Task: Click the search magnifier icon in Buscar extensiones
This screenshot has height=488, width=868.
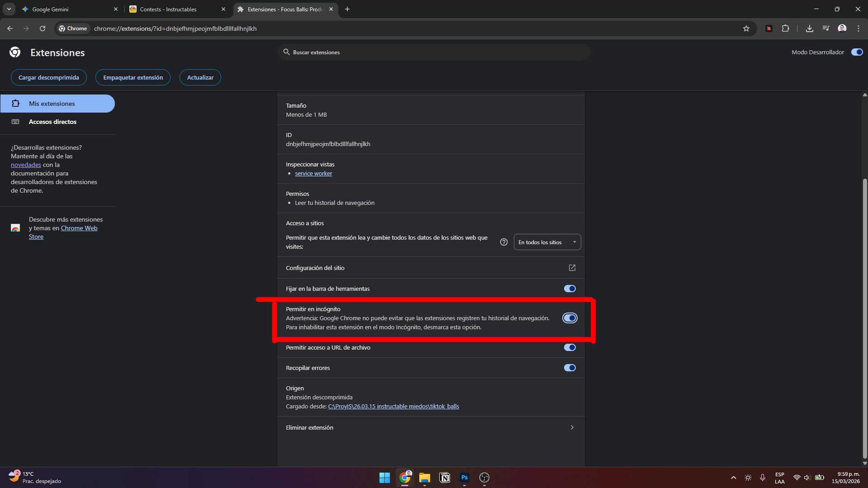Action: point(286,52)
